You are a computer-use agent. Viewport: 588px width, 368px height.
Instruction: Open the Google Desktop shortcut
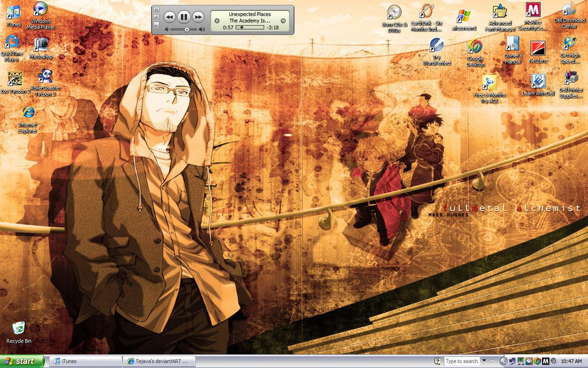point(475,53)
